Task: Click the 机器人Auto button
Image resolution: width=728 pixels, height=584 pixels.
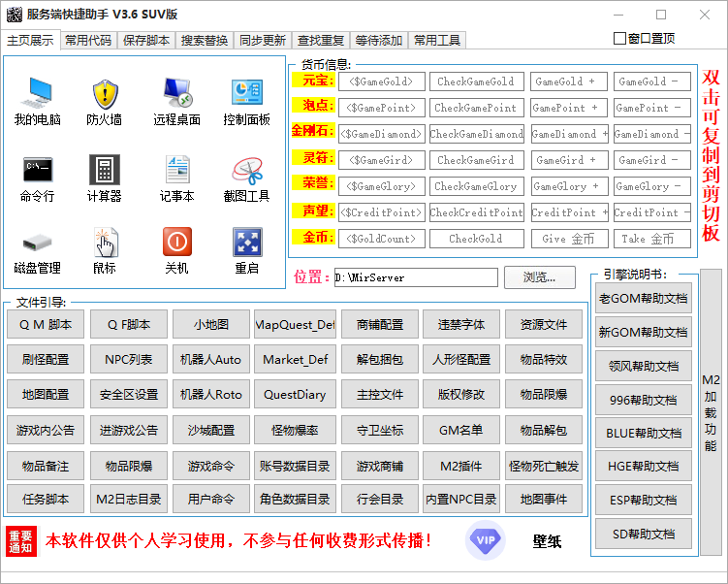Action: (211, 359)
